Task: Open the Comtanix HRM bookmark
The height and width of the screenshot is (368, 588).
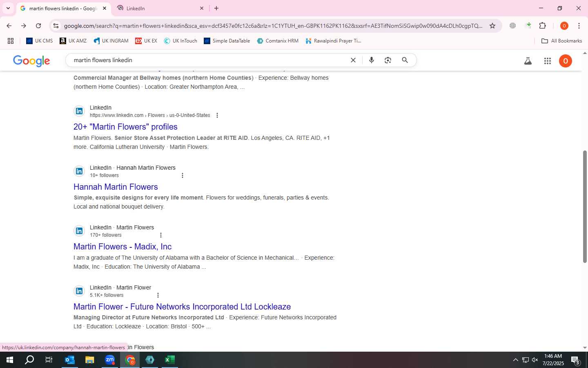Action: (x=278, y=41)
